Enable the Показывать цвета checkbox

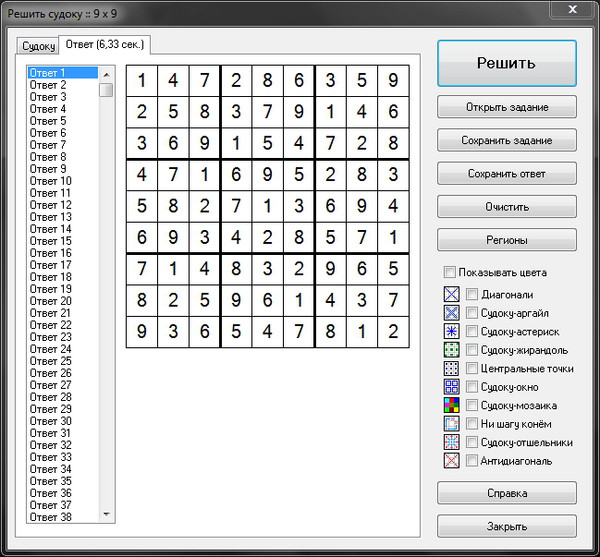pos(449,272)
